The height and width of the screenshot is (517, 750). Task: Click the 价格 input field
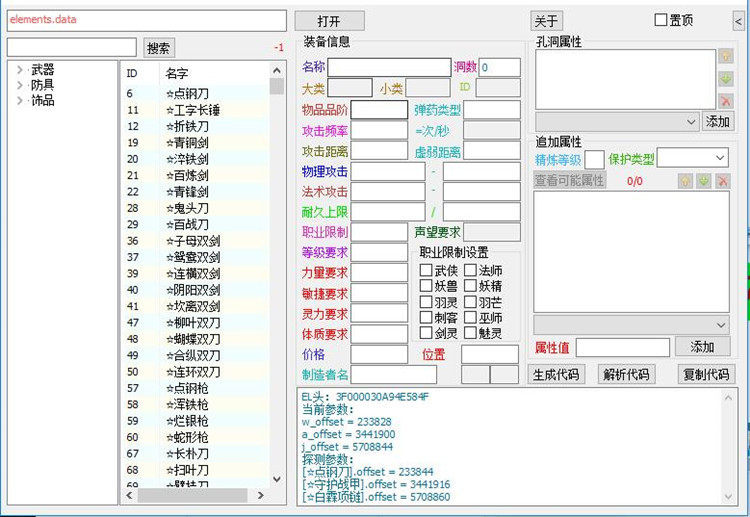pyautogui.click(x=379, y=354)
